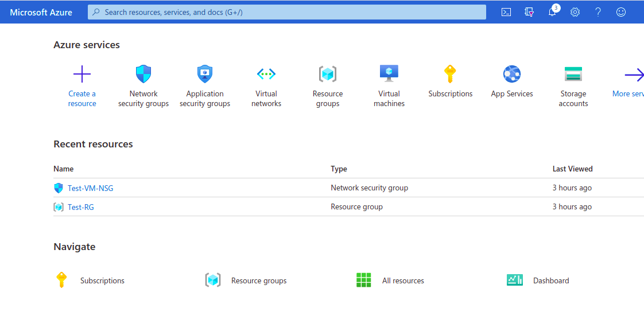Open the App Services globe icon
The height and width of the screenshot is (312, 644).
pos(512,74)
